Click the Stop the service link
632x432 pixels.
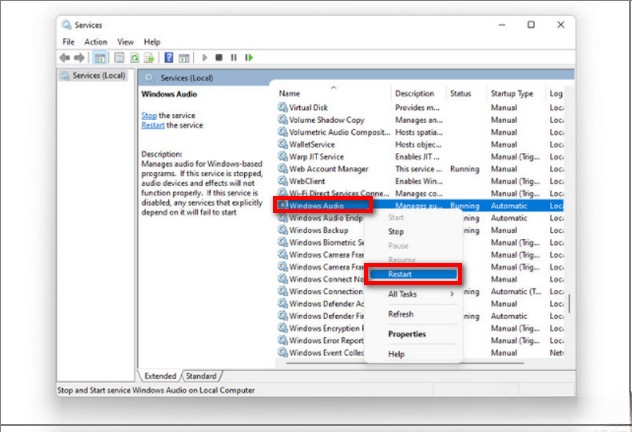(x=149, y=116)
